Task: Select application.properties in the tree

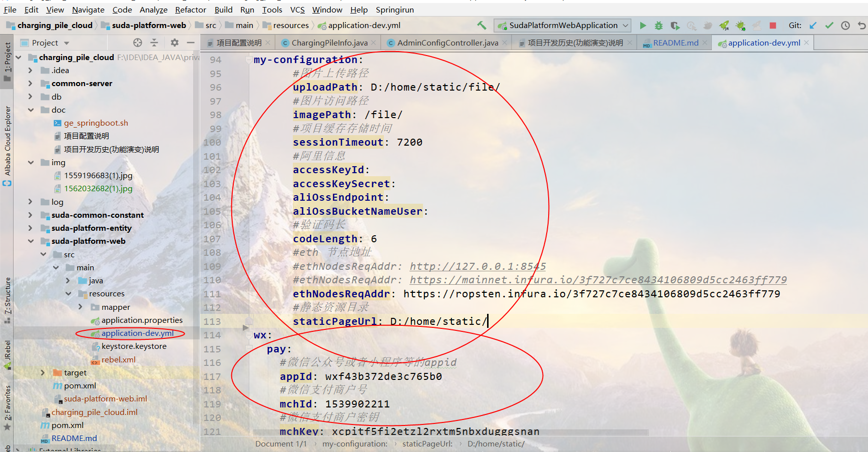Action: point(142,320)
